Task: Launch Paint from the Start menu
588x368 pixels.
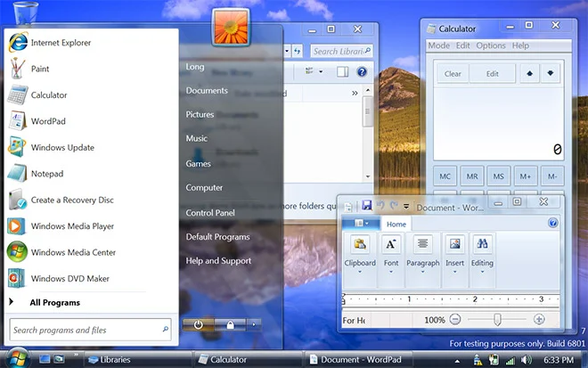Action: [39, 69]
